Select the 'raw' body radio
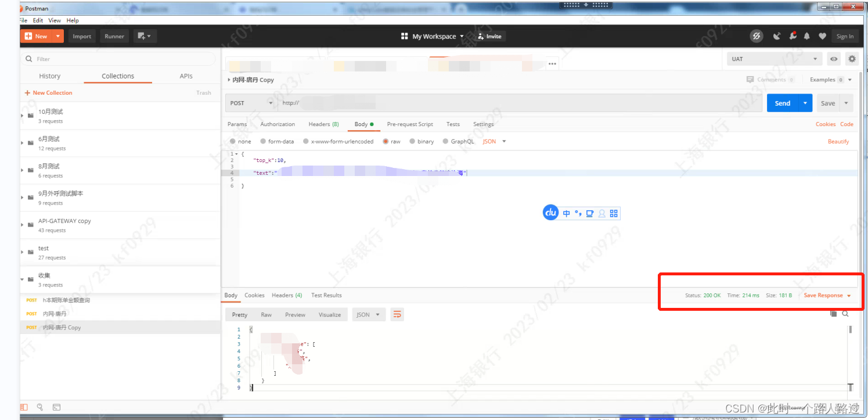Image resolution: width=868 pixels, height=420 pixels. [386, 141]
